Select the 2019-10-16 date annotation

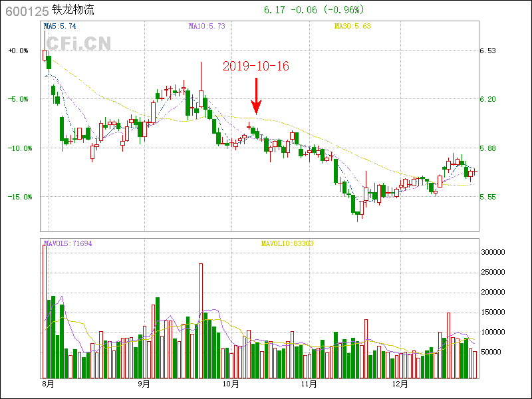click(255, 66)
